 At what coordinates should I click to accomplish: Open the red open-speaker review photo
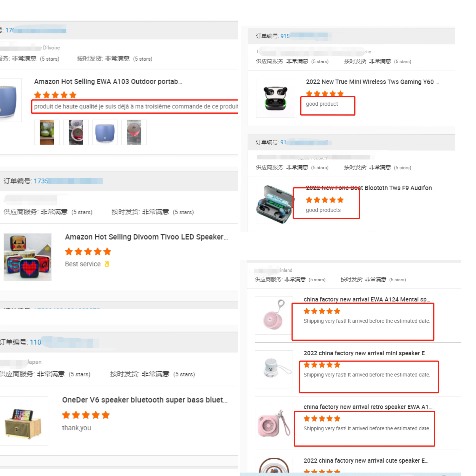(76, 132)
